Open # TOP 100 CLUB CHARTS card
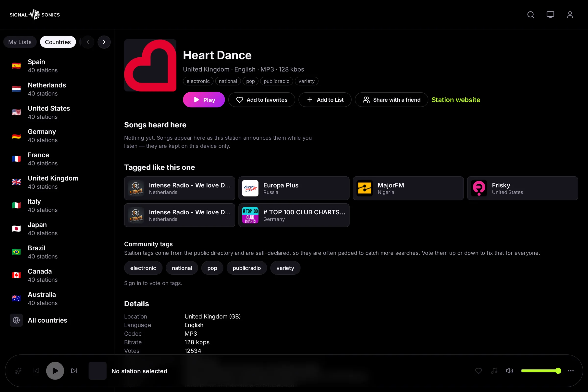The height and width of the screenshot is (392, 588). click(294, 215)
